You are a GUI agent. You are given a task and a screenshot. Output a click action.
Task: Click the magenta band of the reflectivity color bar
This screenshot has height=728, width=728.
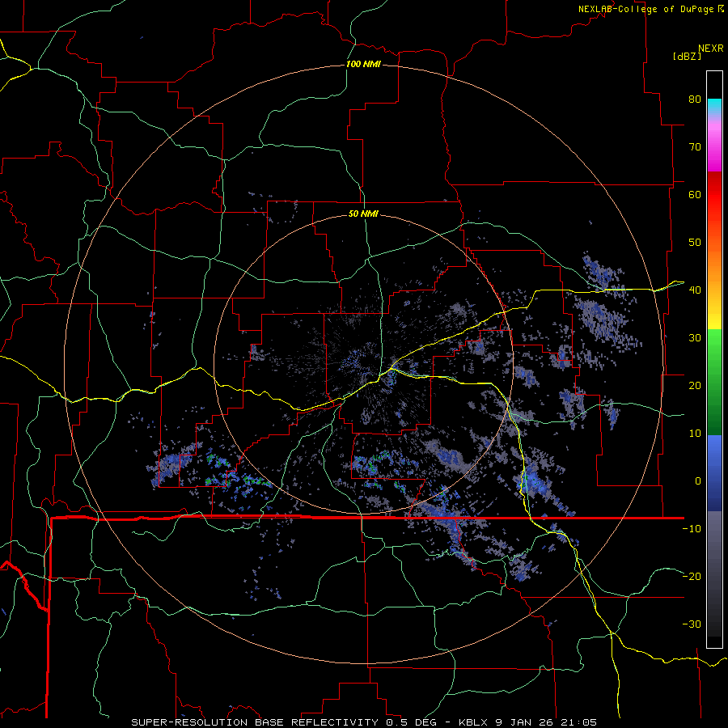click(714, 149)
